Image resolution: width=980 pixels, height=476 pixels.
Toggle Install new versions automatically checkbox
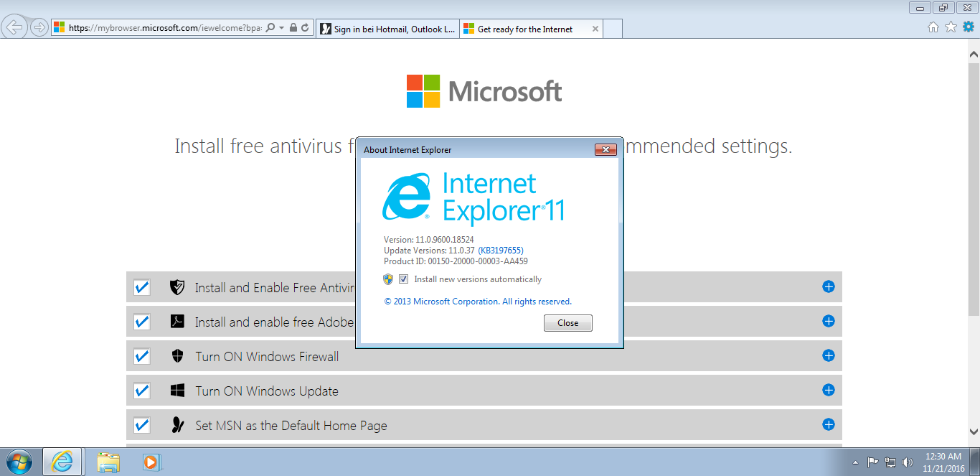point(403,279)
